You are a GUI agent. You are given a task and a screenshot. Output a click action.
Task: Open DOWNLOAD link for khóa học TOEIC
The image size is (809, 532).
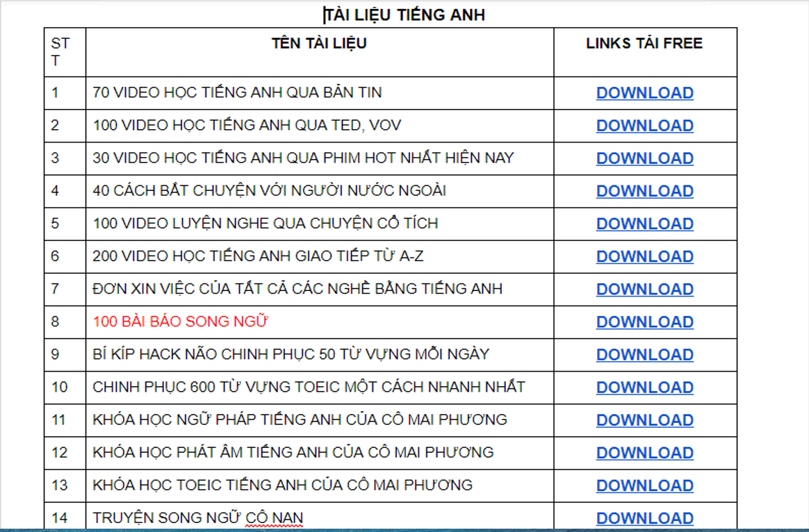(x=644, y=485)
